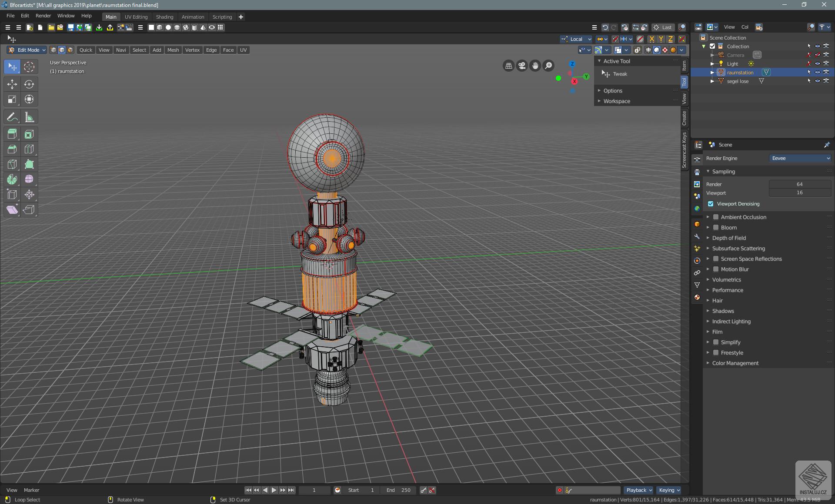Open the Modifiers wrench properties tab
This screenshot has height=504, width=835.
697,236
